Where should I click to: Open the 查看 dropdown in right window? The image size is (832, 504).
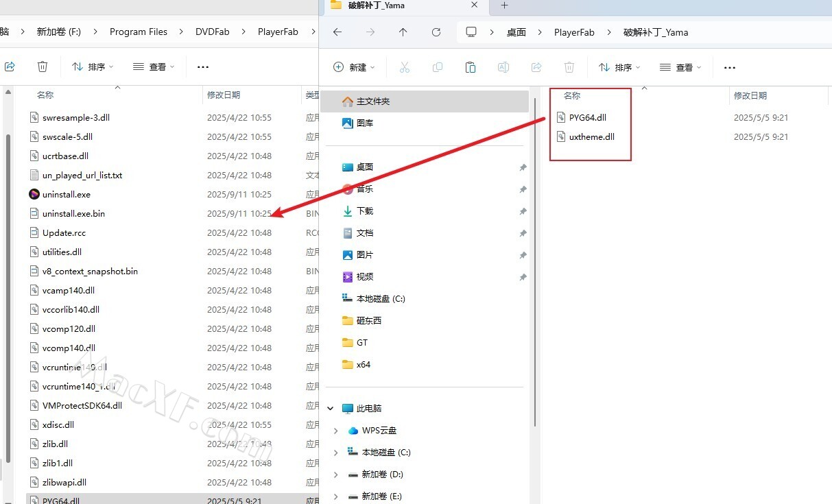[x=680, y=67]
